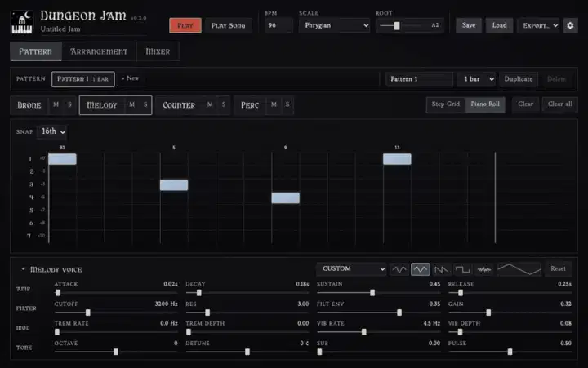Open the pattern length dropdown '1 bar'
Image resolution: width=588 pixels, height=368 pixels.
(477, 79)
